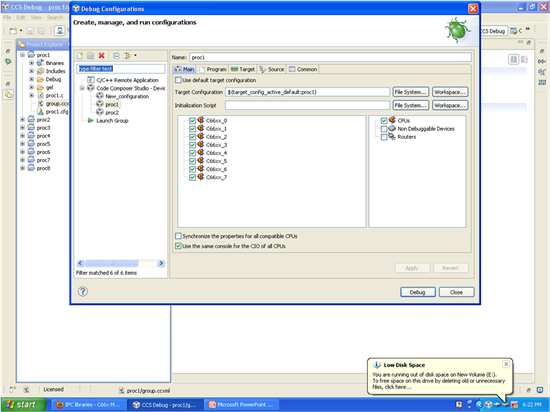This screenshot has width=550, height=412.
Task: Open filter dropdown arrow in configurations toolbar
Action: click(135, 55)
